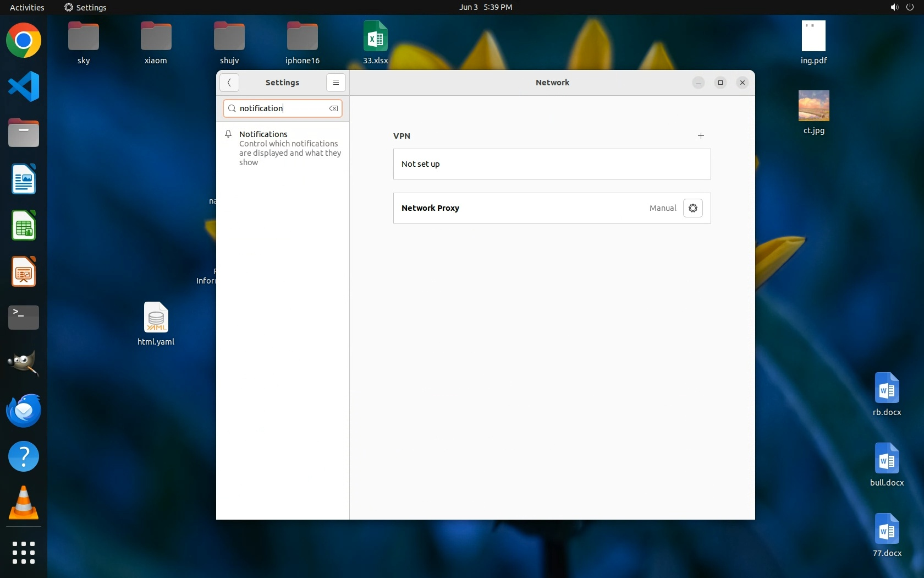Open the Terminal from the dock
924x578 pixels.
click(x=24, y=318)
